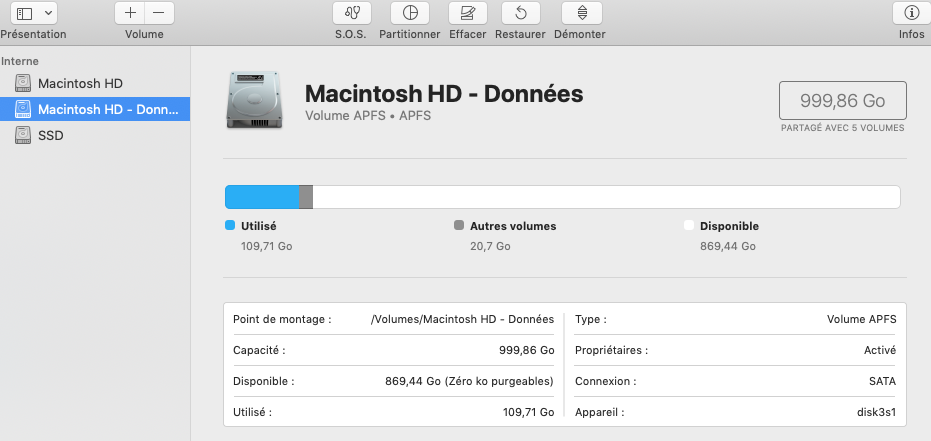The width and height of the screenshot is (931, 441).
Task: Select the SSD volume in sidebar
Action: (x=95, y=135)
